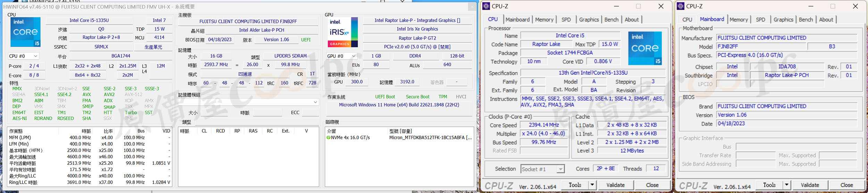Select the Intel Alder Lake-P PCH chipset value

tap(261, 30)
